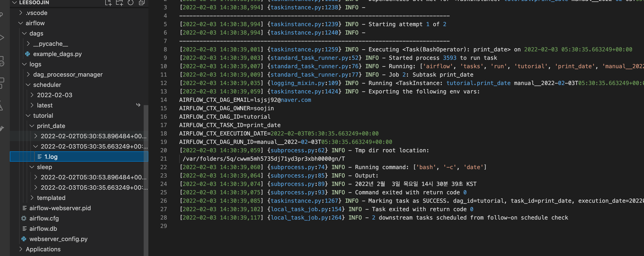Open the Docker whale activity icon

click(2, 128)
